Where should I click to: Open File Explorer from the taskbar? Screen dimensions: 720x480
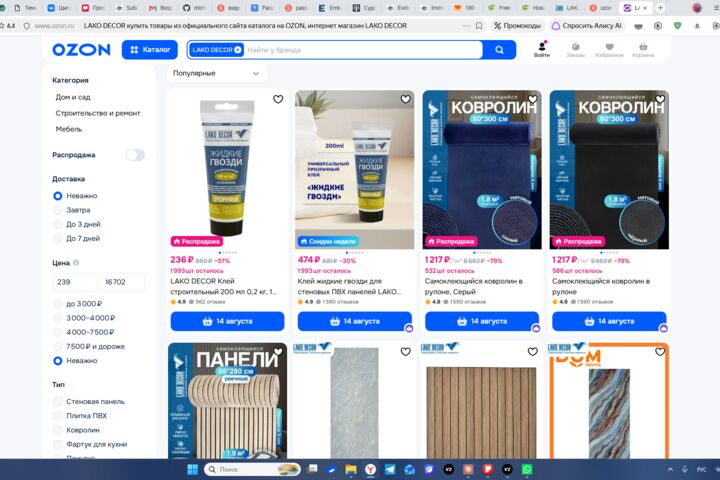point(351,469)
